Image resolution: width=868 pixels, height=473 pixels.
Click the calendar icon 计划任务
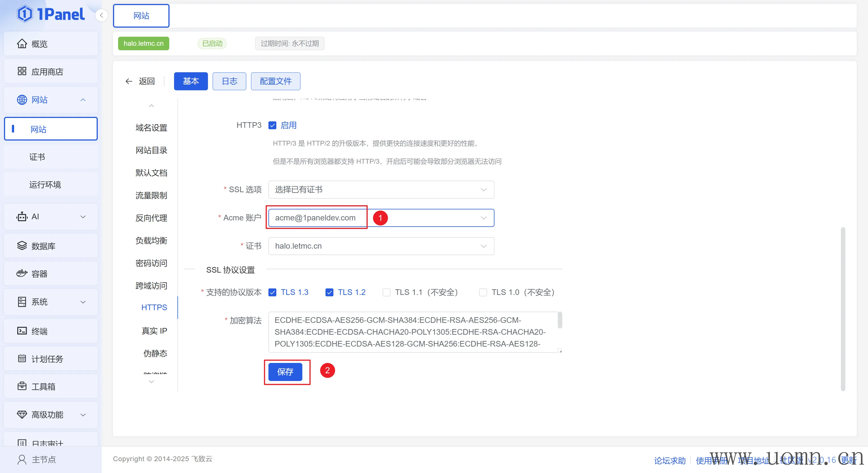(x=22, y=358)
